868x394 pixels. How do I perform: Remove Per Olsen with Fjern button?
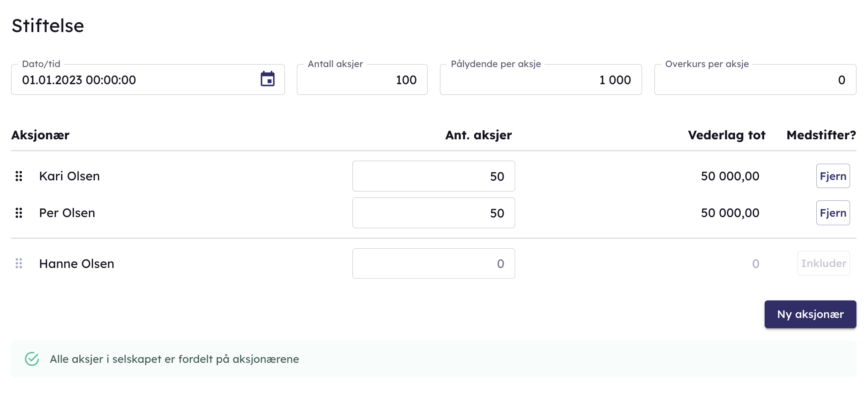point(833,213)
